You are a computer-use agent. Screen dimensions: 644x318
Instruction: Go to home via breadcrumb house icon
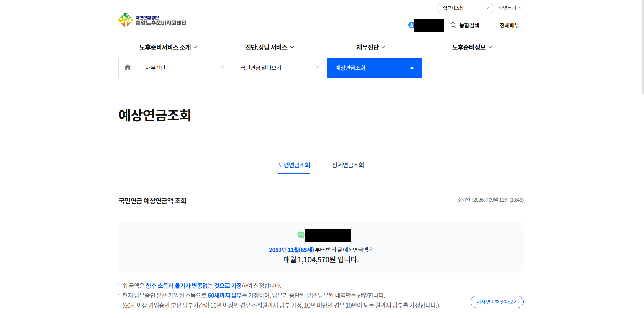click(128, 67)
